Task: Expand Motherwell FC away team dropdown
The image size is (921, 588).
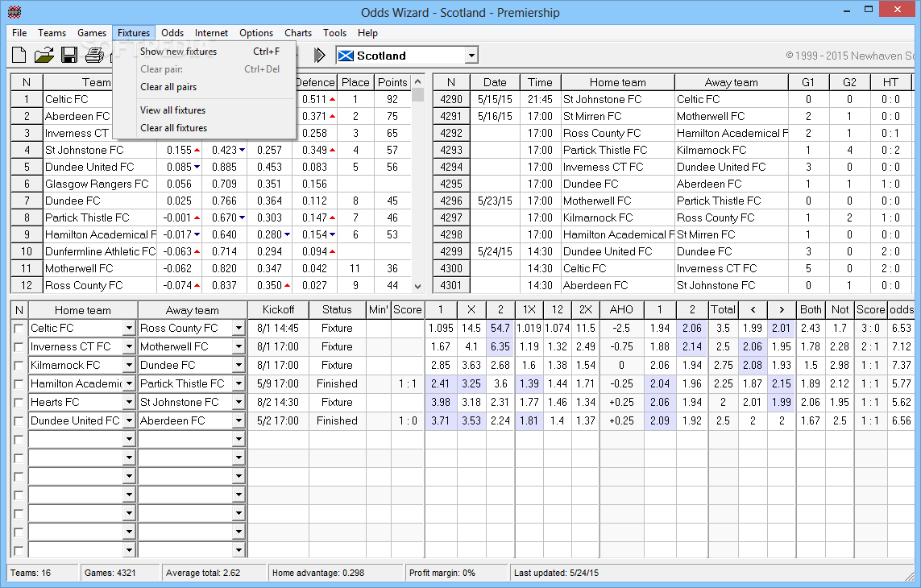Action: coord(239,347)
